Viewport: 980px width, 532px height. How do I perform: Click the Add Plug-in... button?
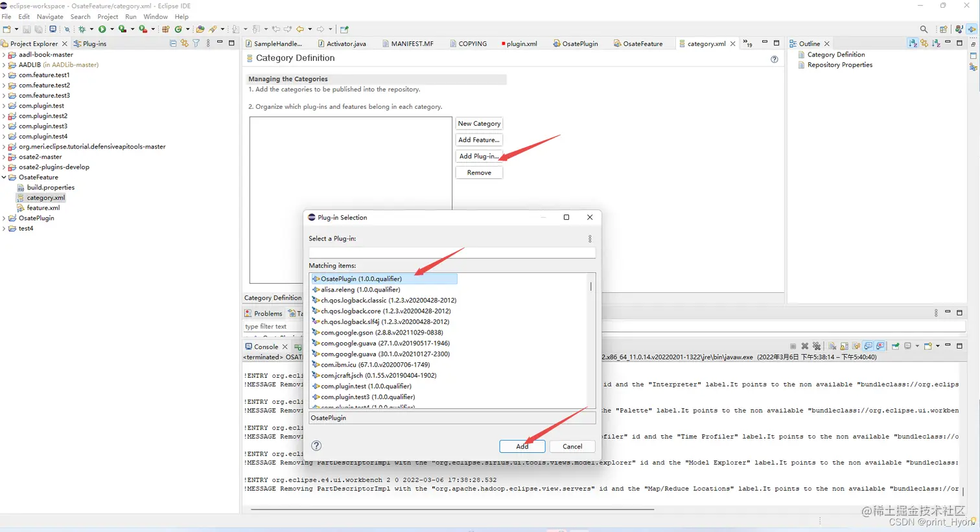(x=479, y=156)
